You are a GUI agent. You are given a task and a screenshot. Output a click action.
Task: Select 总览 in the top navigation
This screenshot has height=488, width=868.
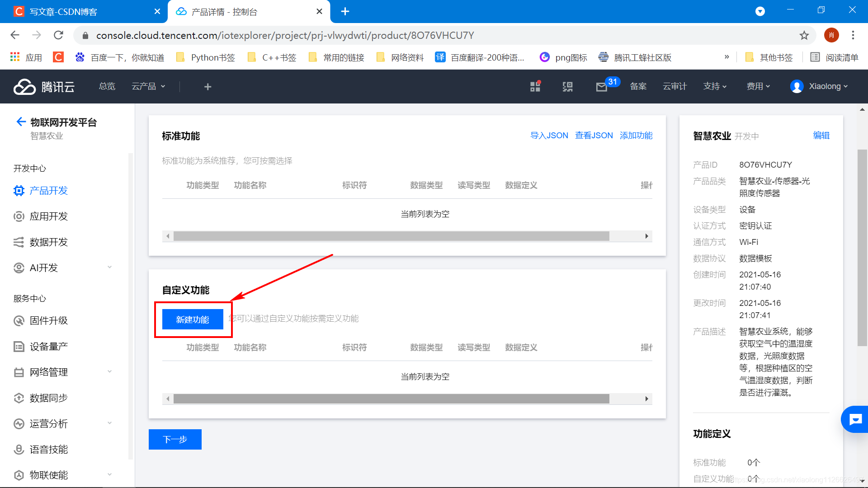pyautogui.click(x=107, y=86)
